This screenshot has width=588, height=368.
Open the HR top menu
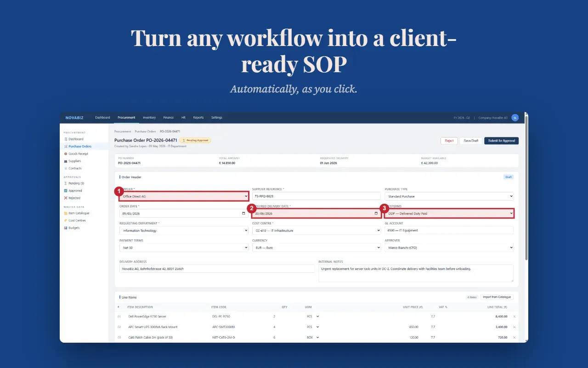[x=183, y=117]
